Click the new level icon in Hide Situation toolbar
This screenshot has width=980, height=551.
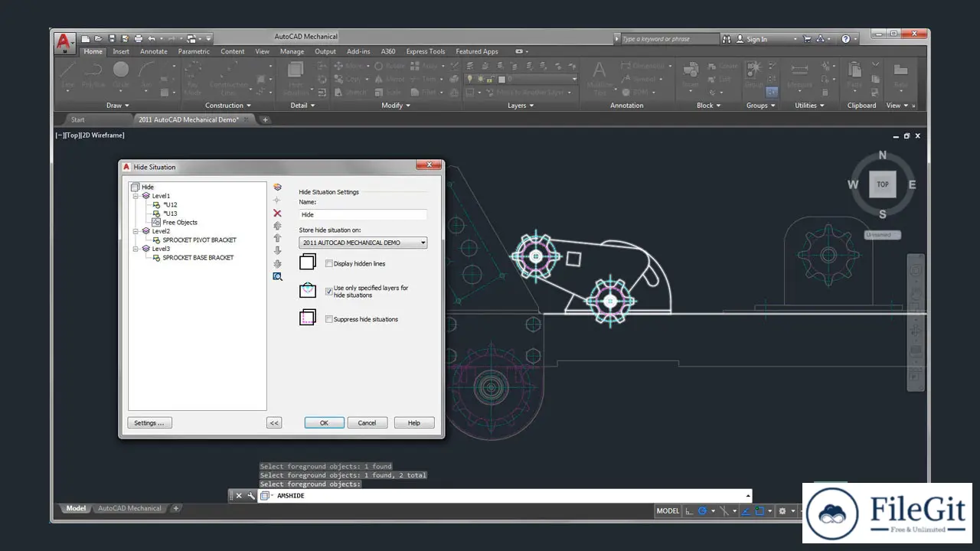[x=277, y=187]
